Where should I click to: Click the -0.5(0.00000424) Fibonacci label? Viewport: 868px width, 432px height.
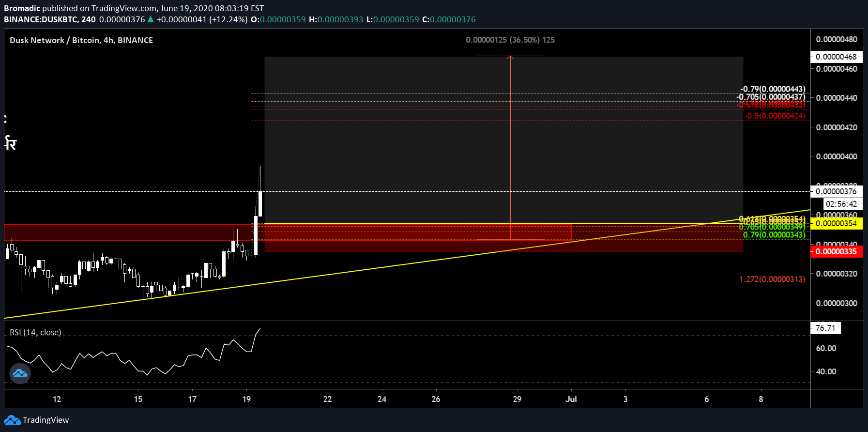pos(775,116)
